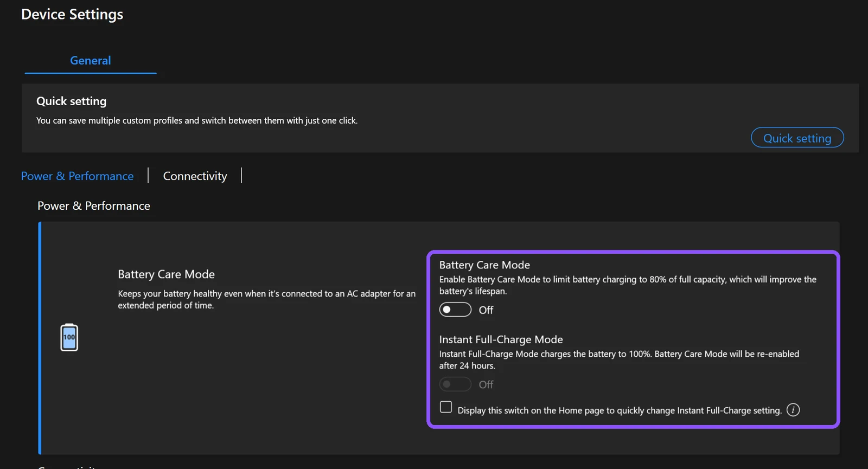This screenshot has width=868, height=469.
Task: Toggle Battery Care Mode switch
Action: click(x=455, y=310)
